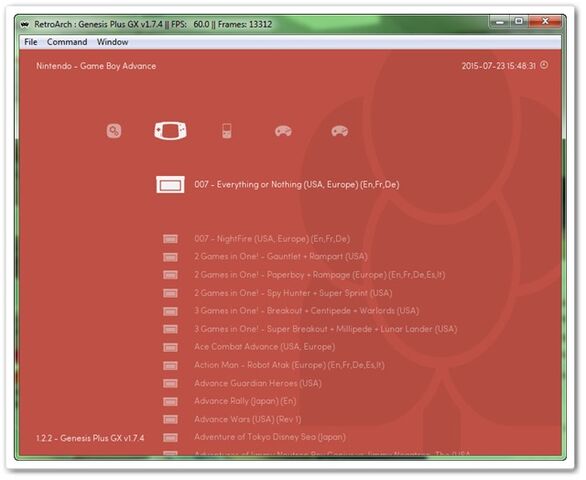Select the second gamepad category icon
The width and height of the screenshot is (586, 480).
click(x=340, y=131)
